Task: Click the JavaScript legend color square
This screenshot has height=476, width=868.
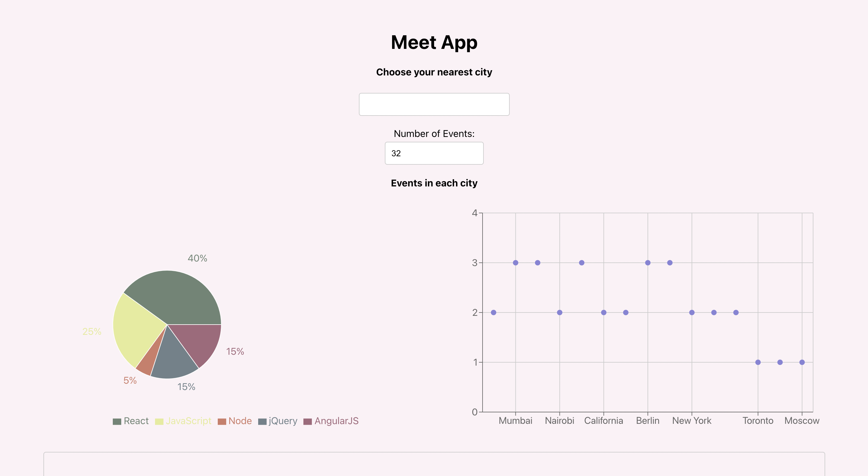Action: click(x=160, y=421)
